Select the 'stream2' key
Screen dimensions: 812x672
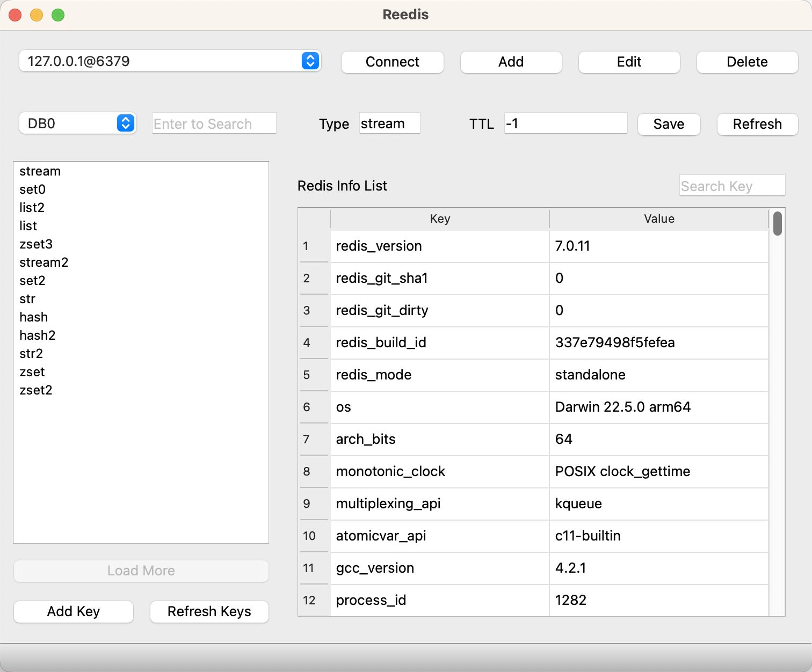(141, 262)
